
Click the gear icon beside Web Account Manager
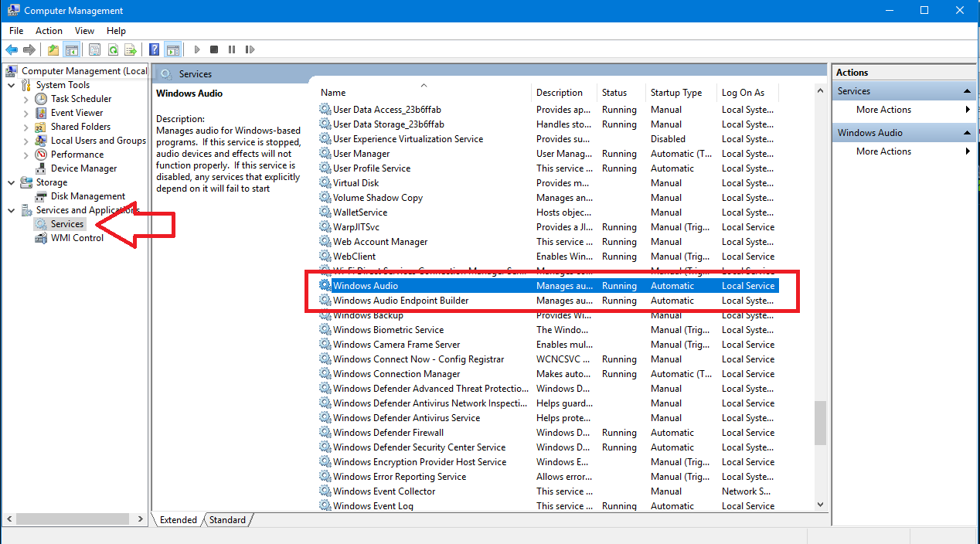(x=325, y=242)
